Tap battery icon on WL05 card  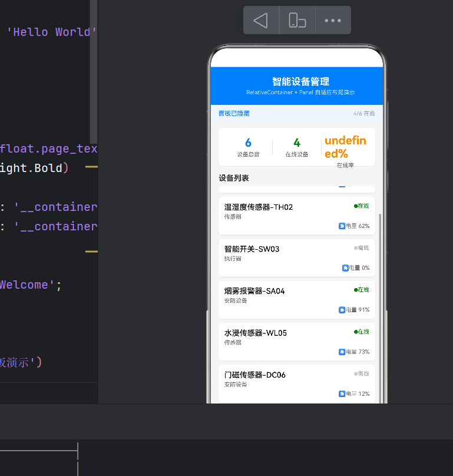(x=342, y=352)
